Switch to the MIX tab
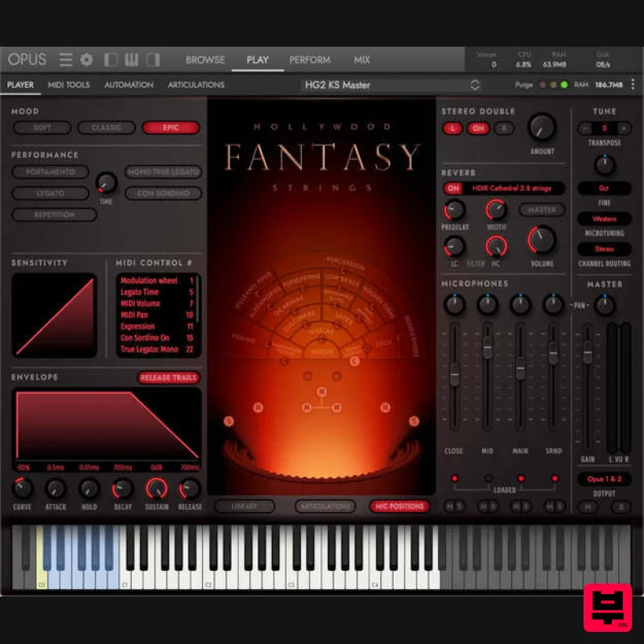The image size is (644, 644). click(361, 60)
